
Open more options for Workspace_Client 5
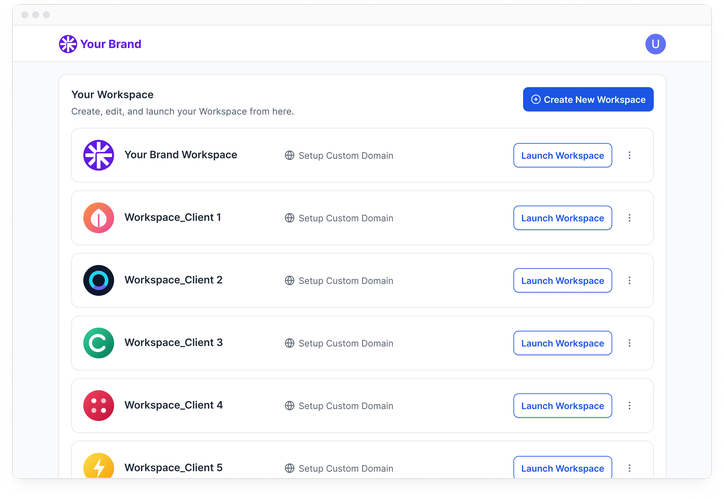coord(629,468)
